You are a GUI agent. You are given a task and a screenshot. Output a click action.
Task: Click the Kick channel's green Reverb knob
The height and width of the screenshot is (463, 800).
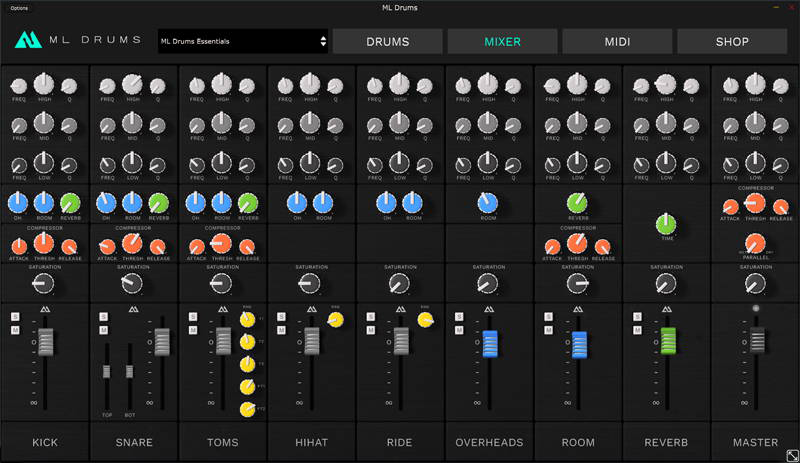coord(69,202)
